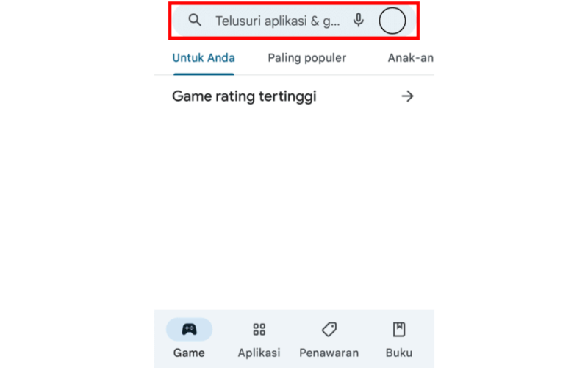The height and width of the screenshot is (368, 588).
Task: Select the Penawaran label in bottom navigation
Action: (x=329, y=353)
